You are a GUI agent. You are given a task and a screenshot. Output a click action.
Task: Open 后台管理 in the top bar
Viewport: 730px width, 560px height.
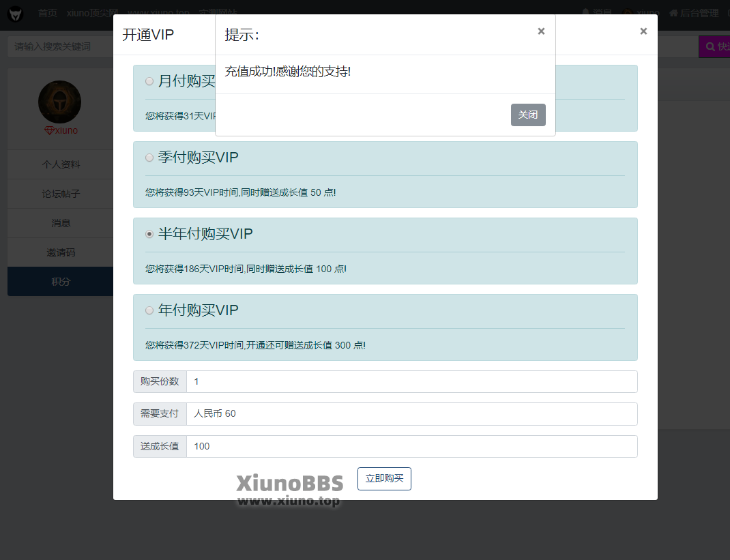coord(699,13)
